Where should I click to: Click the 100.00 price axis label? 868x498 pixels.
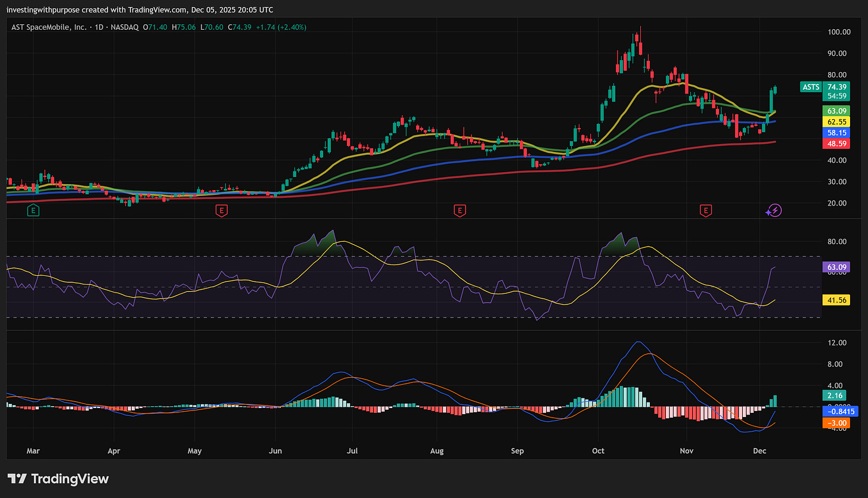[838, 32]
